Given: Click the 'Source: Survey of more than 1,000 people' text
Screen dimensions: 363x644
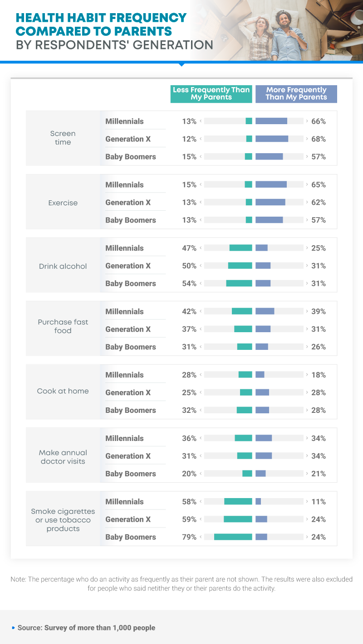Looking at the screenshot, I should 86,628.
